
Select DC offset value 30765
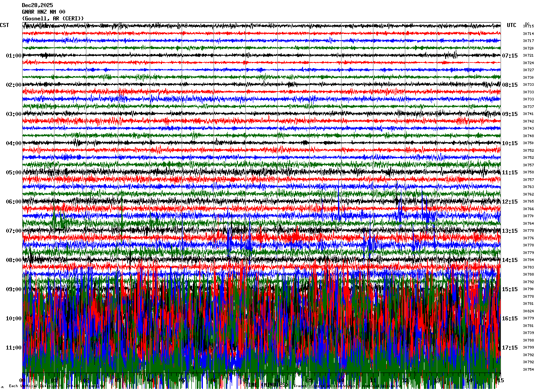click(528, 201)
